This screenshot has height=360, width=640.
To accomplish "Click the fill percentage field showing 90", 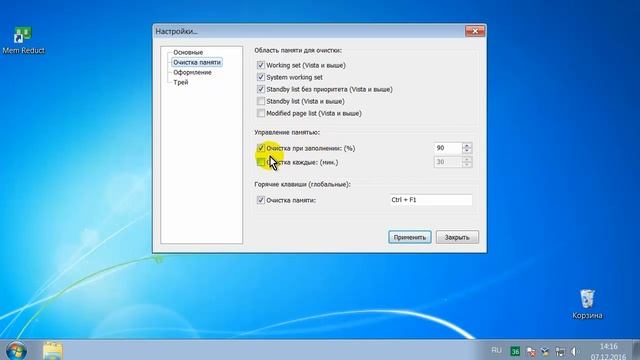I will click(x=448, y=148).
